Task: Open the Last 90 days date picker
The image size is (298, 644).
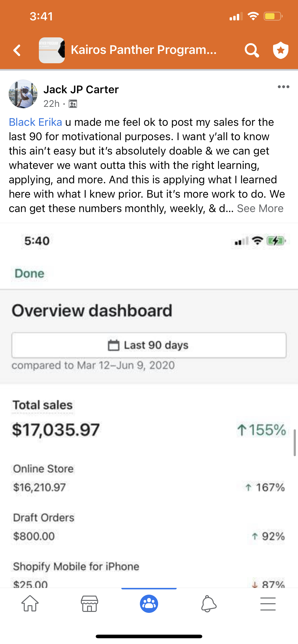Action: pyautogui.click(x=149, y=345)
